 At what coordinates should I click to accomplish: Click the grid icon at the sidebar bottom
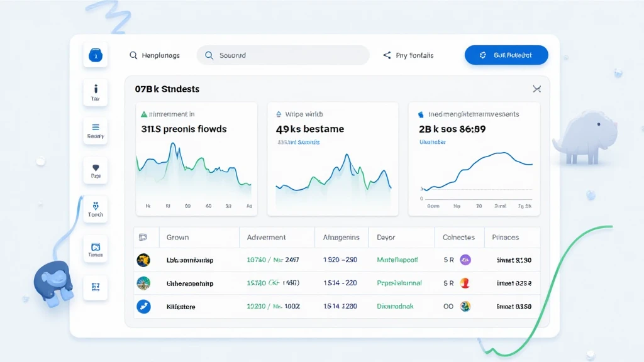point(96,287)
